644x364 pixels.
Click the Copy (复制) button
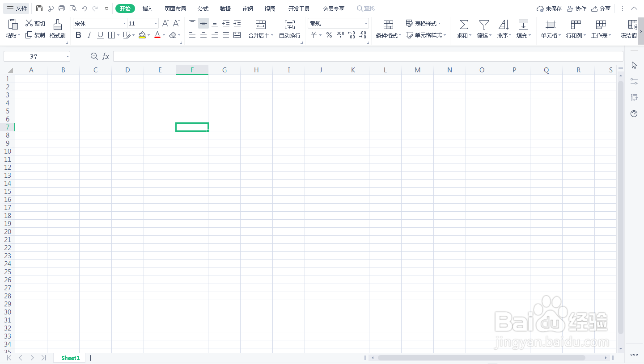click(35, 35)
